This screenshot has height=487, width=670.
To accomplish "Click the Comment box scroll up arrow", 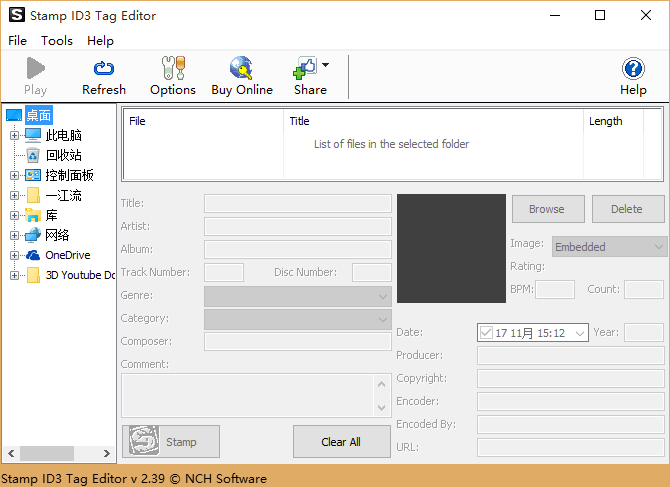I will pos(382,384).
